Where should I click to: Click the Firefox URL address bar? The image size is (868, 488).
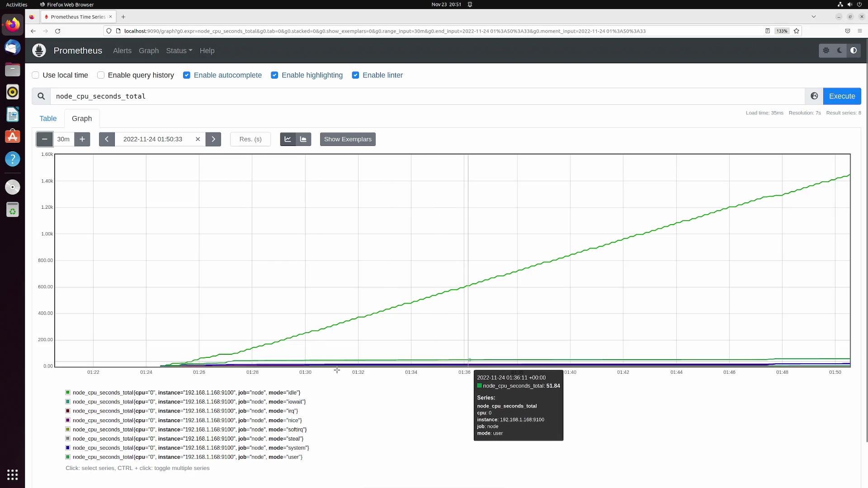coord(434,31)
